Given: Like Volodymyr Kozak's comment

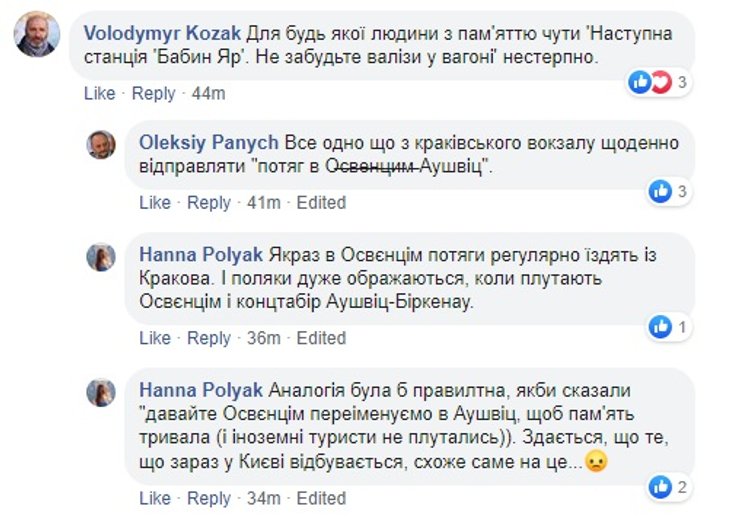Looking at the screenshot, I should click(100, 93).
